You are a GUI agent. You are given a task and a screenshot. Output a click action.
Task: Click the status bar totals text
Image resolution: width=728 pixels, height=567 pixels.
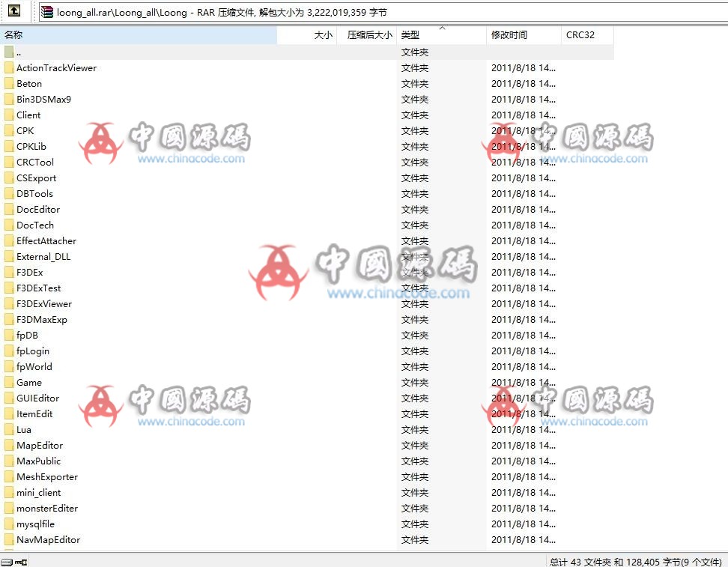coord(634,562)
